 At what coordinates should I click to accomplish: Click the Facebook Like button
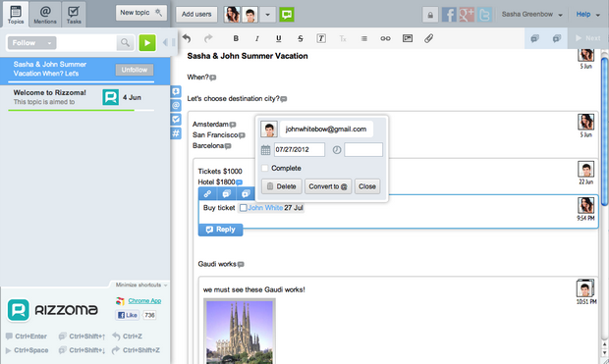click(x=128, y=315)
